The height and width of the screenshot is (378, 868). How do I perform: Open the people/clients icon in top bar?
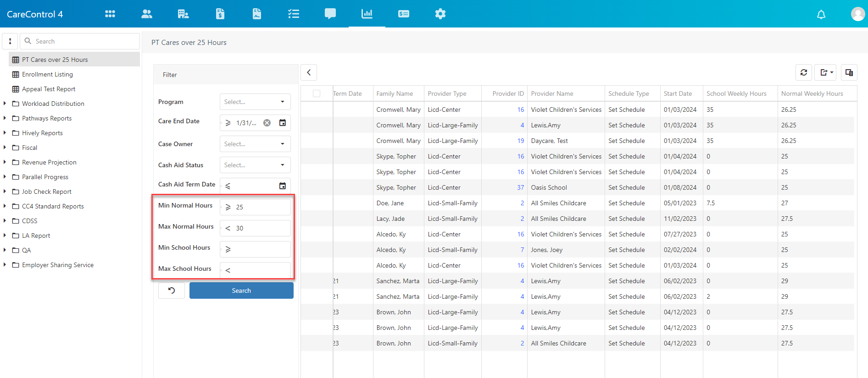pyautogui.click(x=147, y=14)
